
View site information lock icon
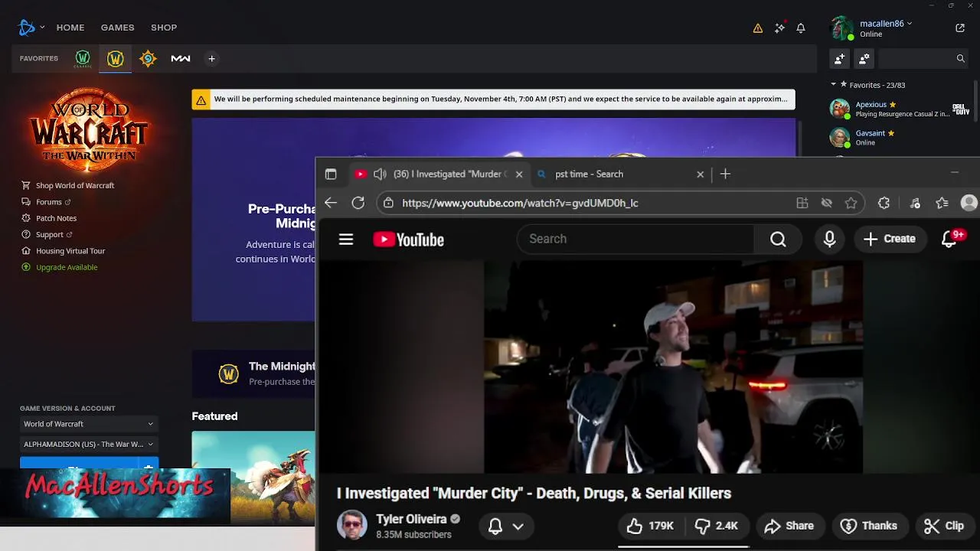pyautogui.click(x=389, y=203)
